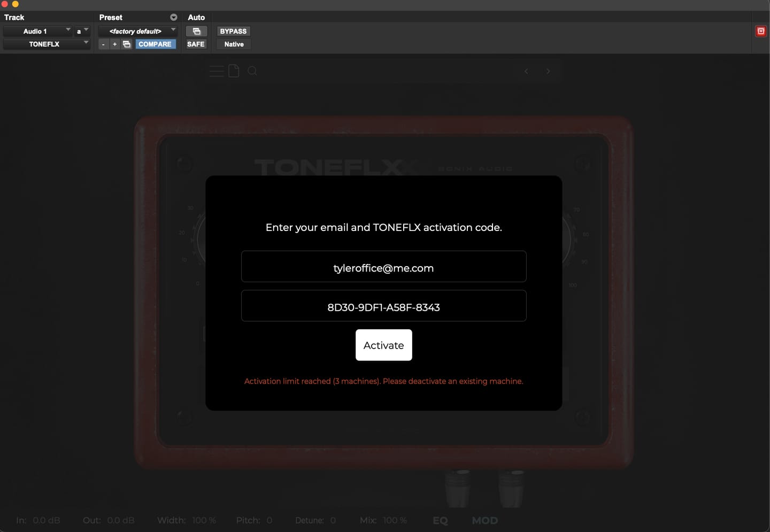The image size is (770, 532).
Task: Switch to the EQ tab
Action: 440,520
